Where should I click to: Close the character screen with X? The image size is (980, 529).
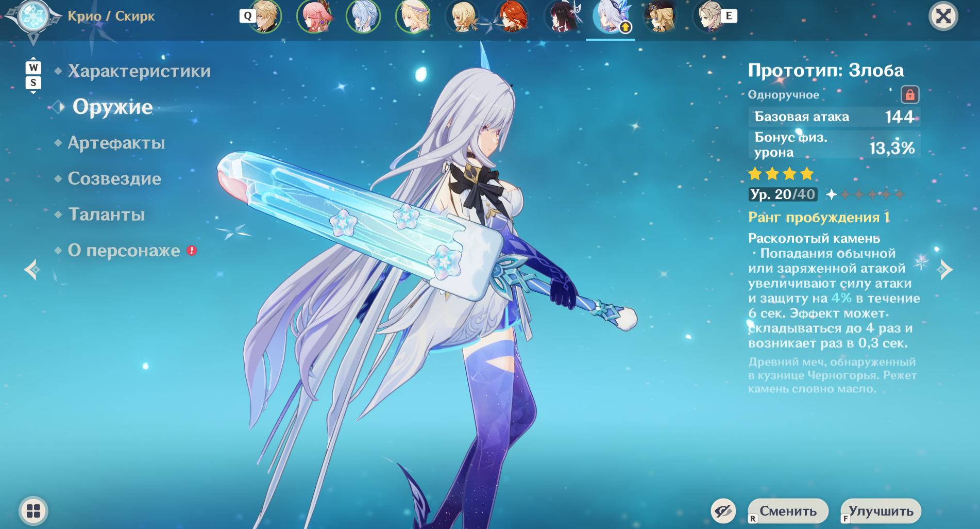coord(943,16)
